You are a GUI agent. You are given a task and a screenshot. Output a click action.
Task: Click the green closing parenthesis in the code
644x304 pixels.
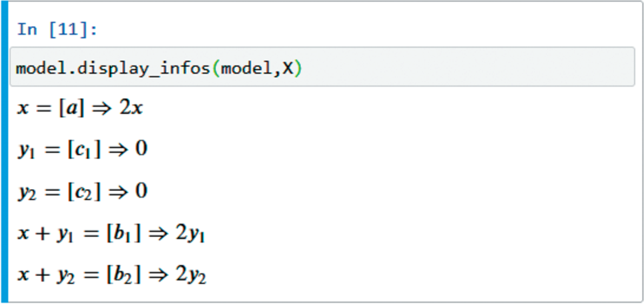298,69
